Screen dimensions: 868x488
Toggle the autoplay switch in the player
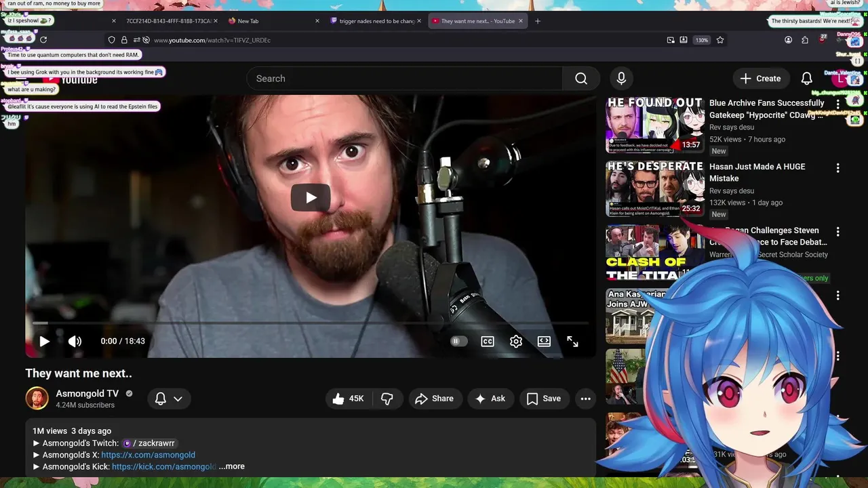point(459,342)
